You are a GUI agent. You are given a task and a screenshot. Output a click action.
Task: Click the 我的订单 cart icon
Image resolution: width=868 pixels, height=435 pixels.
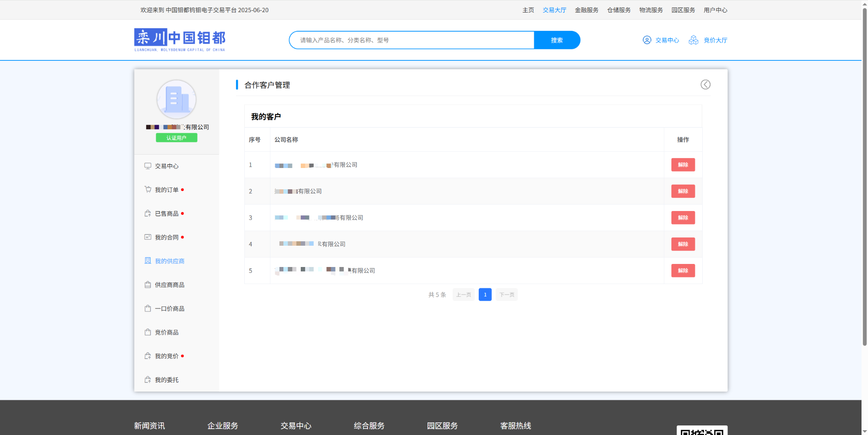pyautogui.click(x=148, y=190)
